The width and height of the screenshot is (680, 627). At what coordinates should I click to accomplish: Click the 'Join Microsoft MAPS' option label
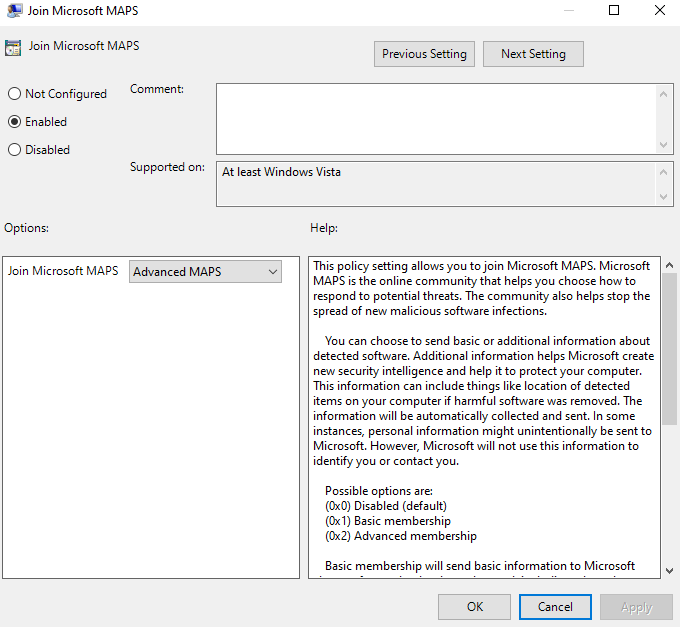(x=63, y=271)
